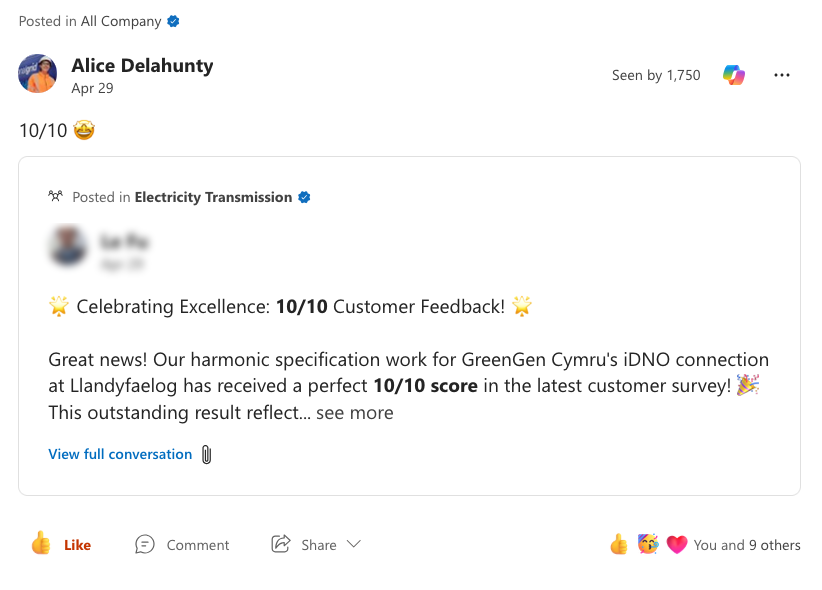822x590 pixels.
Task: View Seen by 1,750 viewers list
Action: (656, 75)
